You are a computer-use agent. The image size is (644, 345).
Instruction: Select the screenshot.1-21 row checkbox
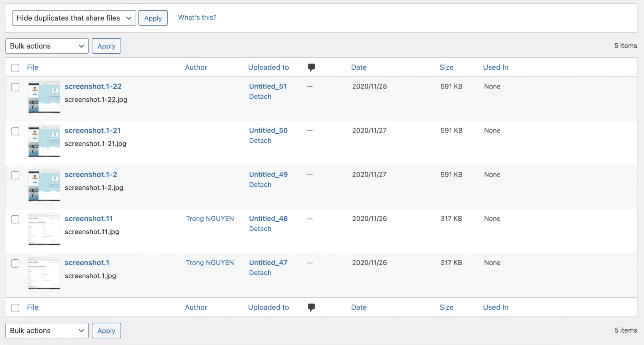pyautogui.click(x=15, y=131)
